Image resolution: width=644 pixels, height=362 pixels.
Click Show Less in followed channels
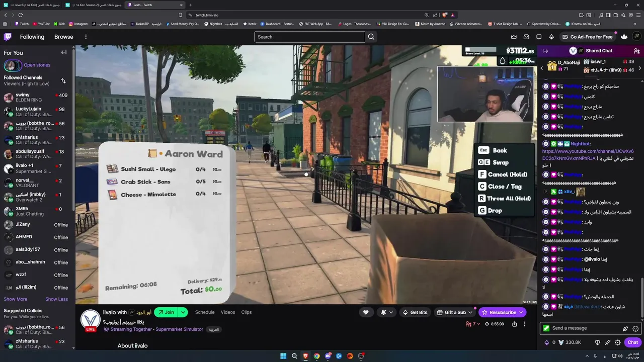[56, 299]
